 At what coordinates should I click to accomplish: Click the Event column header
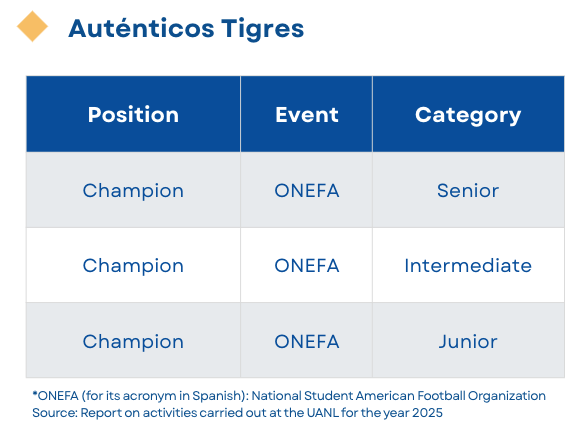(x=306, y=114)
